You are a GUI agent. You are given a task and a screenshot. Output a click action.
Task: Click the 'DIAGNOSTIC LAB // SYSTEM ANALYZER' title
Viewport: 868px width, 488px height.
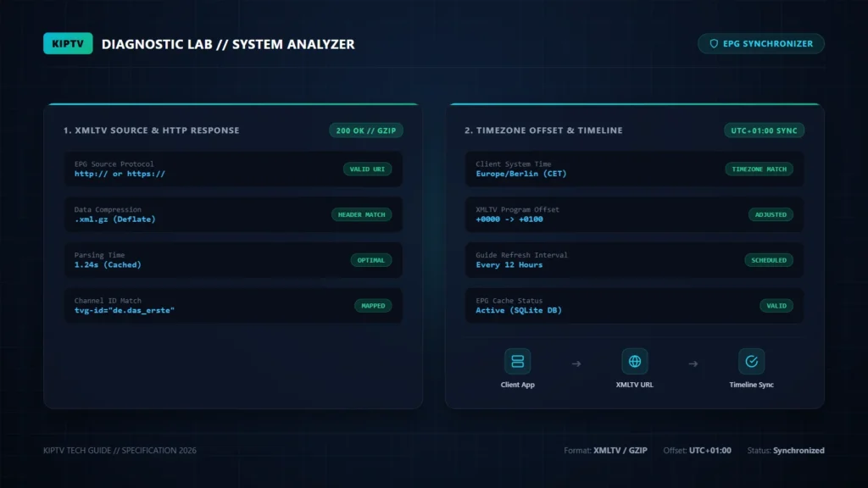point(228,44)
